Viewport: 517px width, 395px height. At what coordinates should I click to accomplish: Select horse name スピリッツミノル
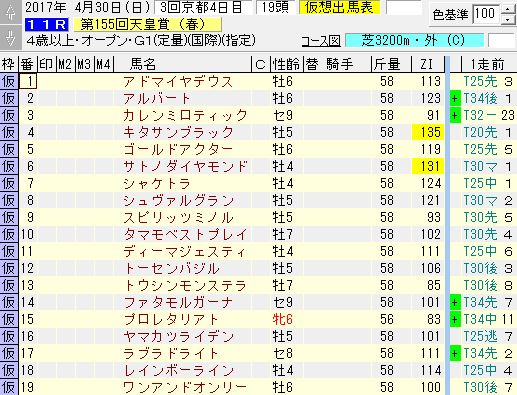click(178, 218)
